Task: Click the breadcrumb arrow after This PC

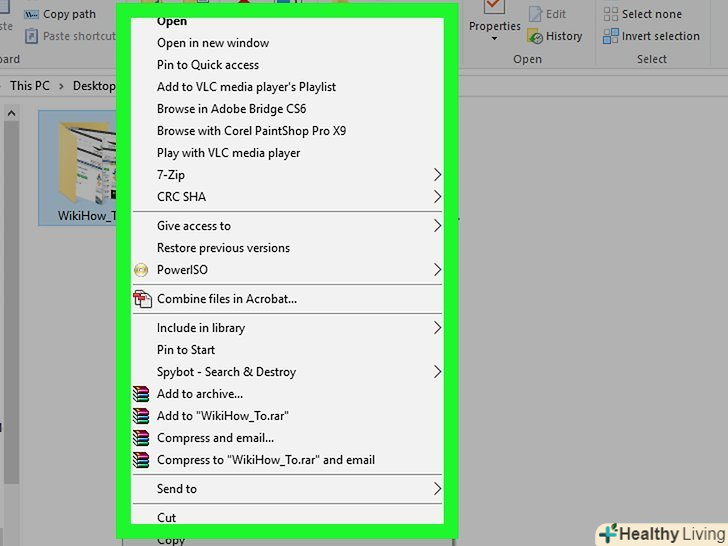Action: coord(61,86)
